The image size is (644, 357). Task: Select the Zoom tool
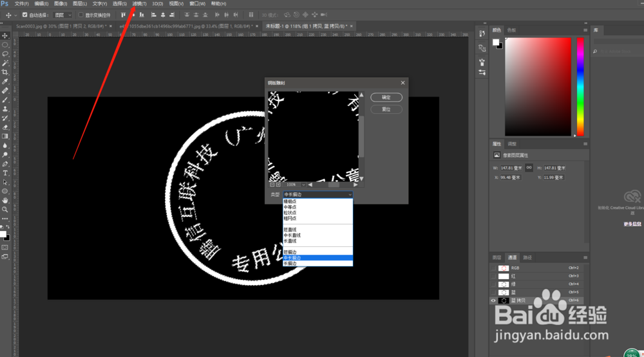(x=5, y=209)
